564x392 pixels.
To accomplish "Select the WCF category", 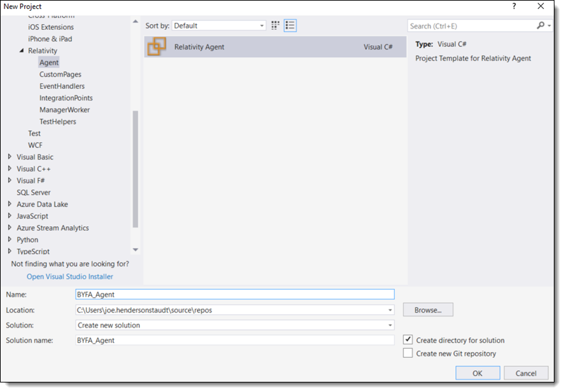I will [35, 145].
